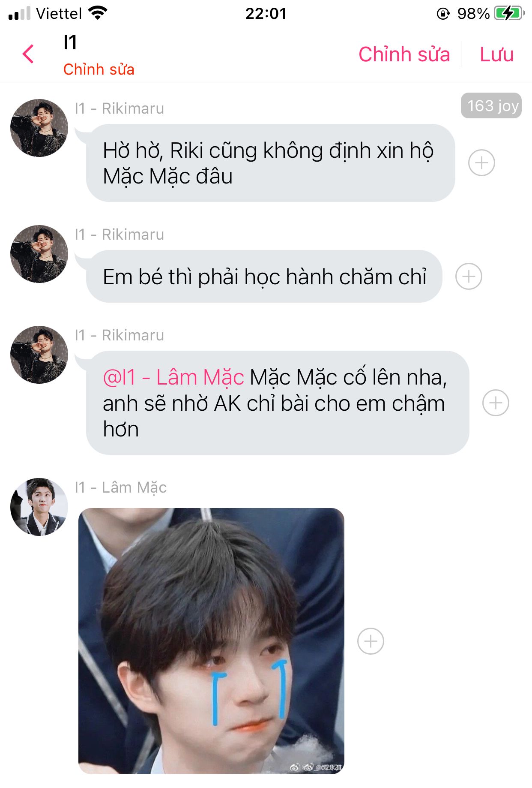Tap the rotation lock icon in status bar
This screenshot has width=532, height=788.
point(443,14)
